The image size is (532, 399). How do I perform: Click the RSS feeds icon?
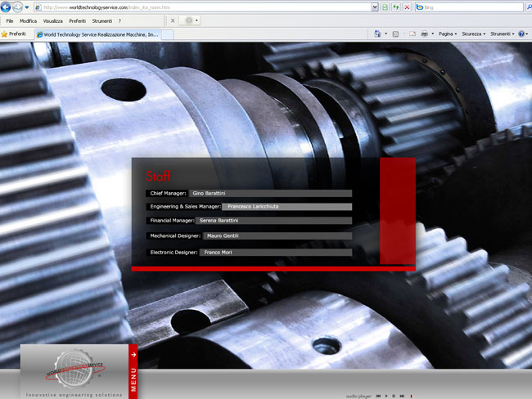point(395,34)
